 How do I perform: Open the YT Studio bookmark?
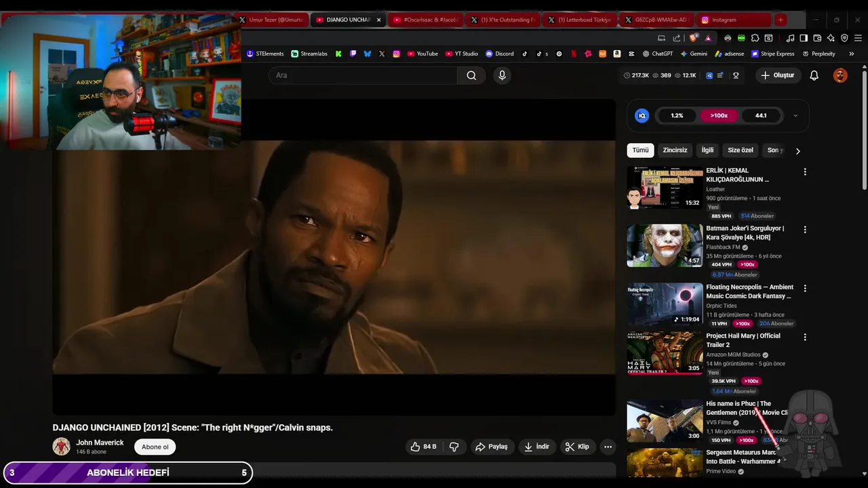pos(461,54)
